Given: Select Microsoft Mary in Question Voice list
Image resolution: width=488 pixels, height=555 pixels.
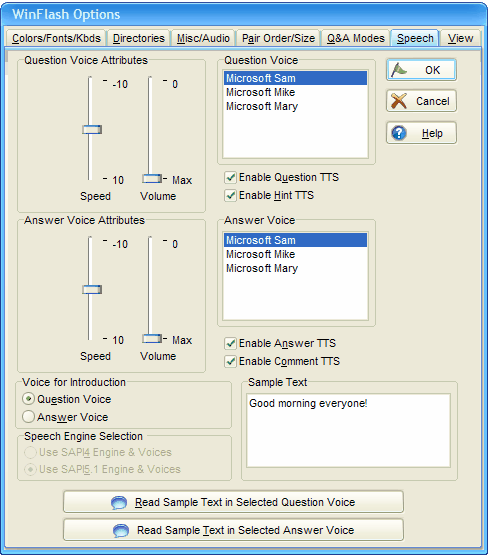Looking at the screenshot, I should 295,106.
